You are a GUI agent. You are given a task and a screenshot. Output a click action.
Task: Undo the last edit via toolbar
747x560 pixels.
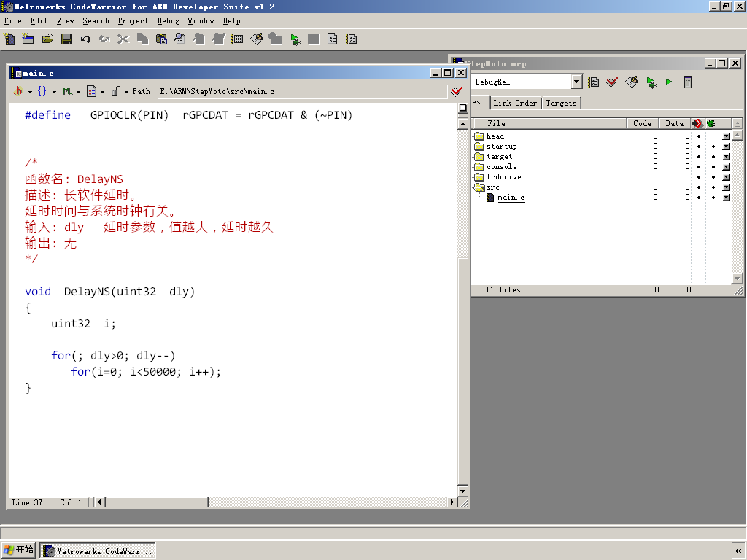click(x=85, y=39)
